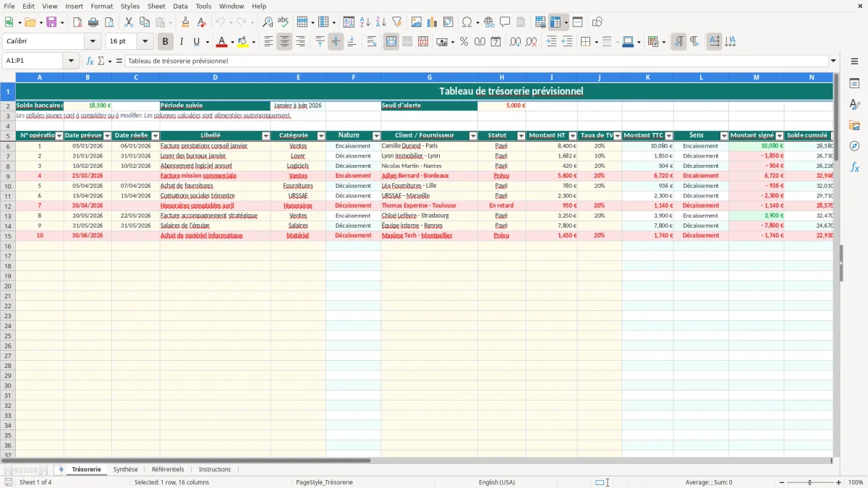Sort ascending A to Z

(x=365, y=22)
